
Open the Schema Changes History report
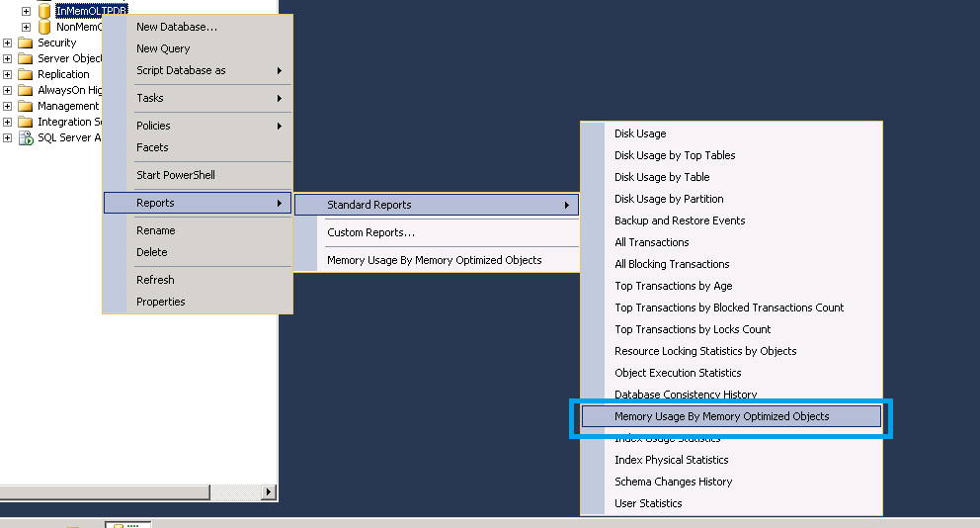(673, 482)
